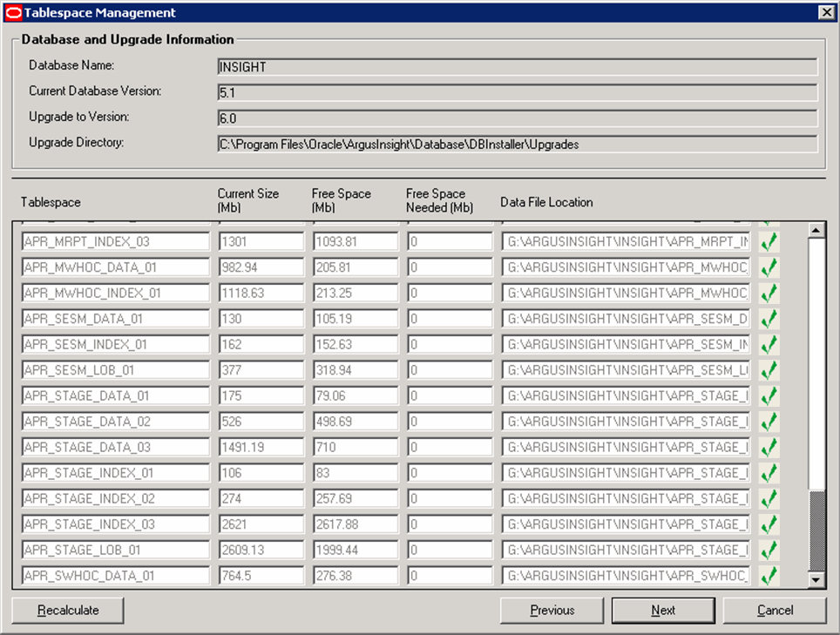Click green checkmark for APR_STAGE_DATA_03 row
Screen dimensions: 840x635
(769, 448)
